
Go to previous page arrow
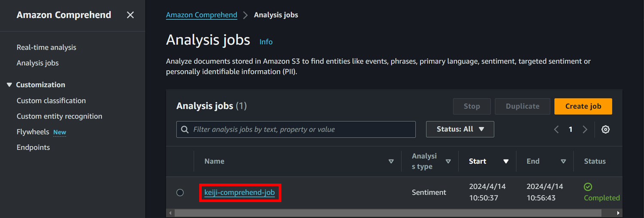pos(556,129)
